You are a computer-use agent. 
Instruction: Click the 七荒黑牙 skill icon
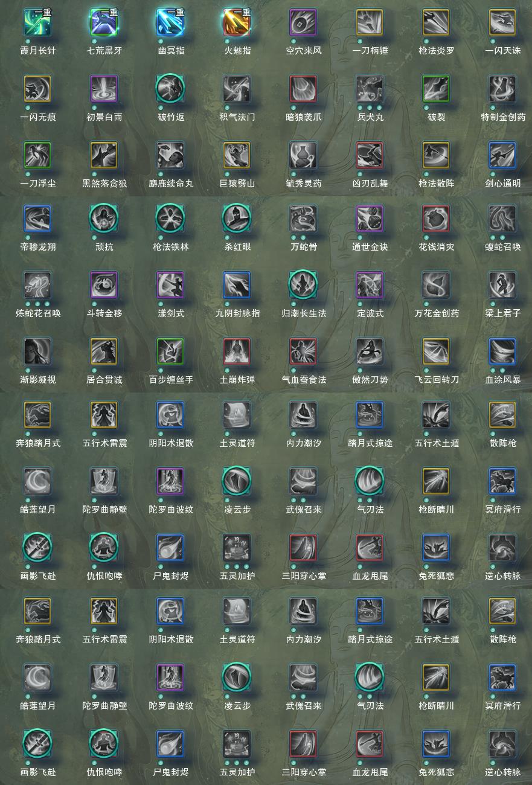point(104,22)
